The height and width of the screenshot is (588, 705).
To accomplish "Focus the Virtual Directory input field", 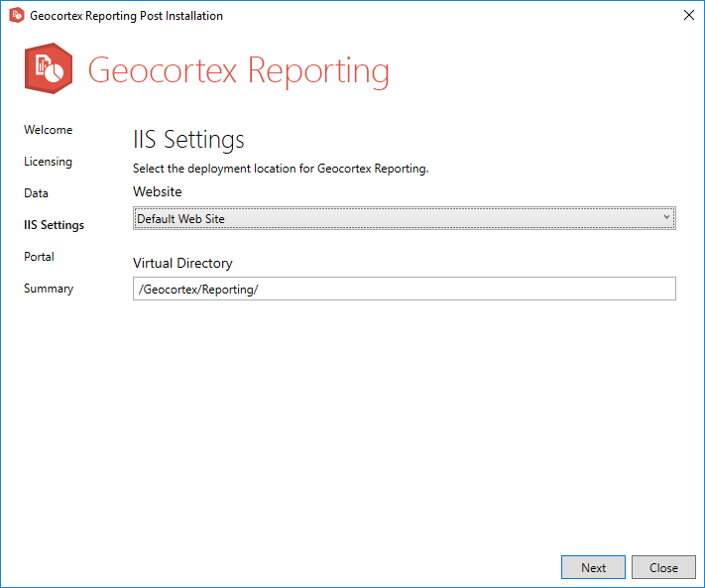I will (x=405, y=289).
